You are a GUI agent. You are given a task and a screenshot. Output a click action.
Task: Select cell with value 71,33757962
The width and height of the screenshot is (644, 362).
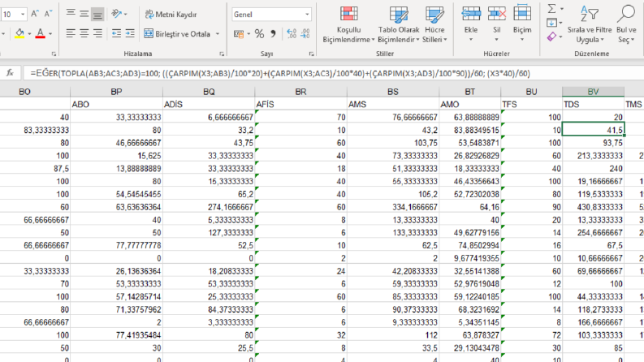[116, 309]
